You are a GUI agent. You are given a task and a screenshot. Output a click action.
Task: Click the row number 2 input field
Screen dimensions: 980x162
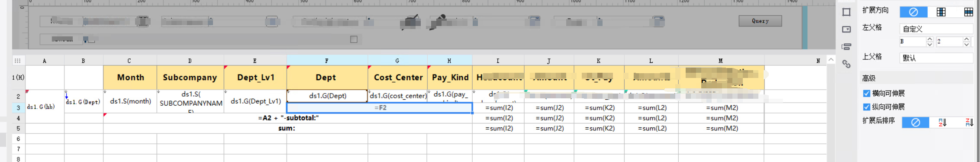[950, 42]
